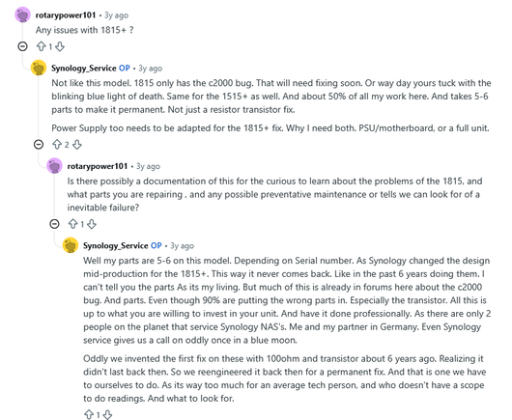512x420 pixels.
Task: Open rotarypower101 profile from first comment
Action: (x=66, y=15)
